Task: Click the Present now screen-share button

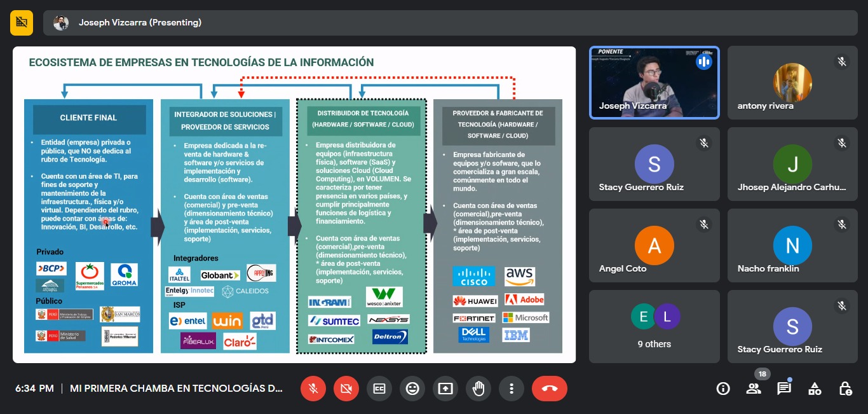Action: 445,389
